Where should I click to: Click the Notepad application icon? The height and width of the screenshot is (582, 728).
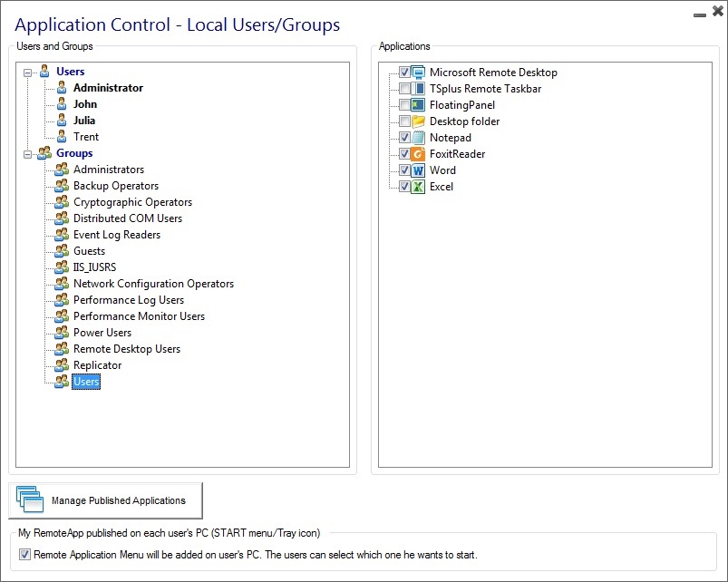tap(418, 138)
